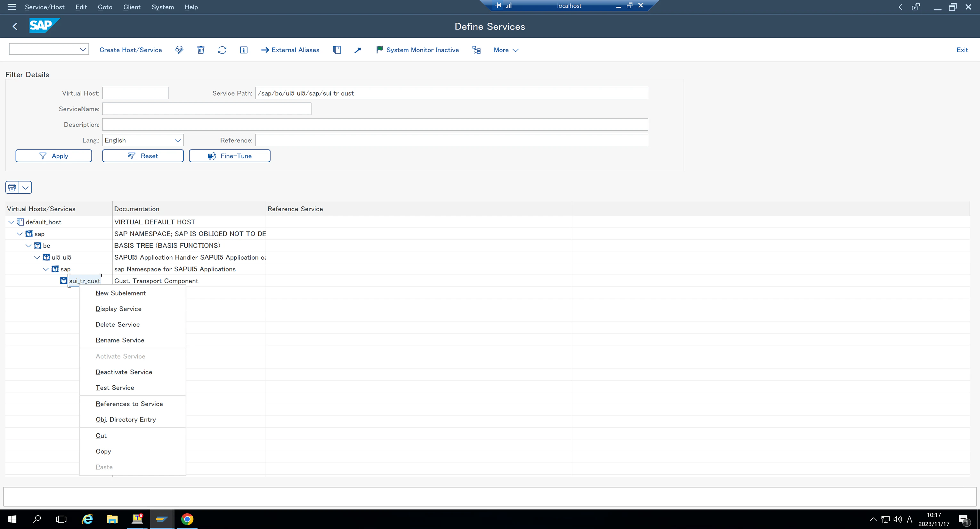The height and width of the screenshot is (529, 980).
Task: Open the Client menu
Action: [132, 7]
